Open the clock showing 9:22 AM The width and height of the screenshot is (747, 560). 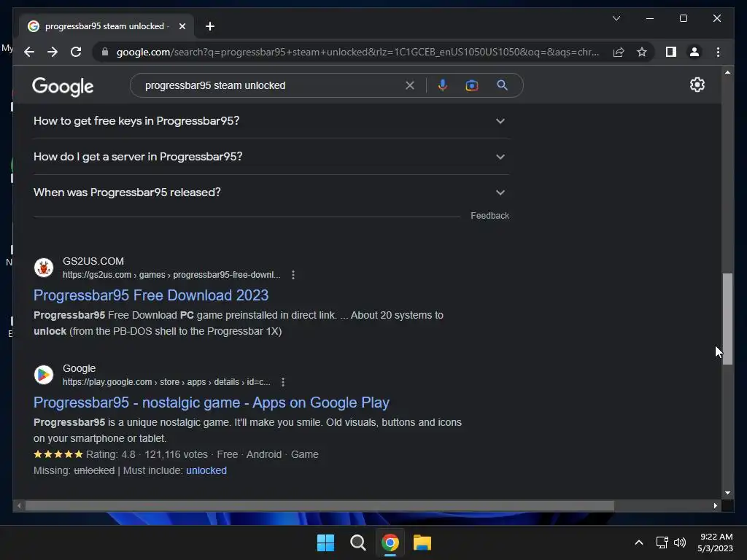tap(716, 542)
